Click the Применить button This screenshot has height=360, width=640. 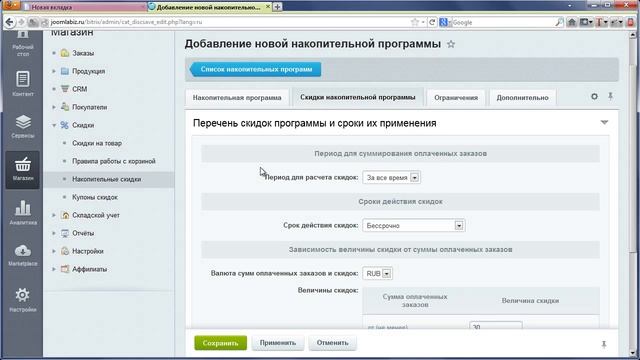tap(278, 343)
